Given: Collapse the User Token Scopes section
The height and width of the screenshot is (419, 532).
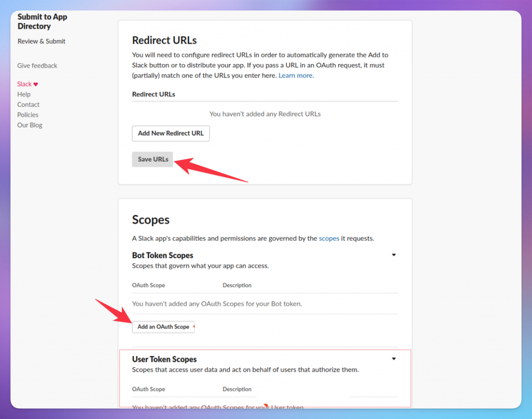Looking at the screenshot, I should click(394, 359).
